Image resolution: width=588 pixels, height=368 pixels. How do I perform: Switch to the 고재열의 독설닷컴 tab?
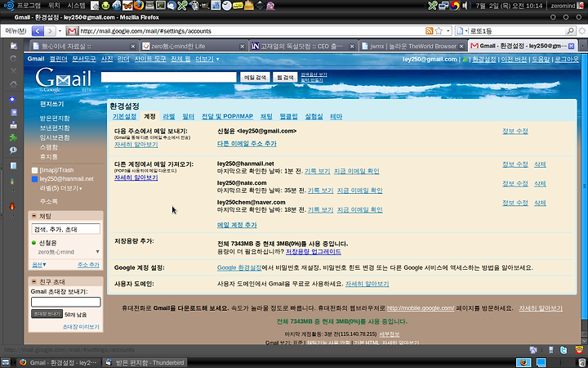point(304,46)
